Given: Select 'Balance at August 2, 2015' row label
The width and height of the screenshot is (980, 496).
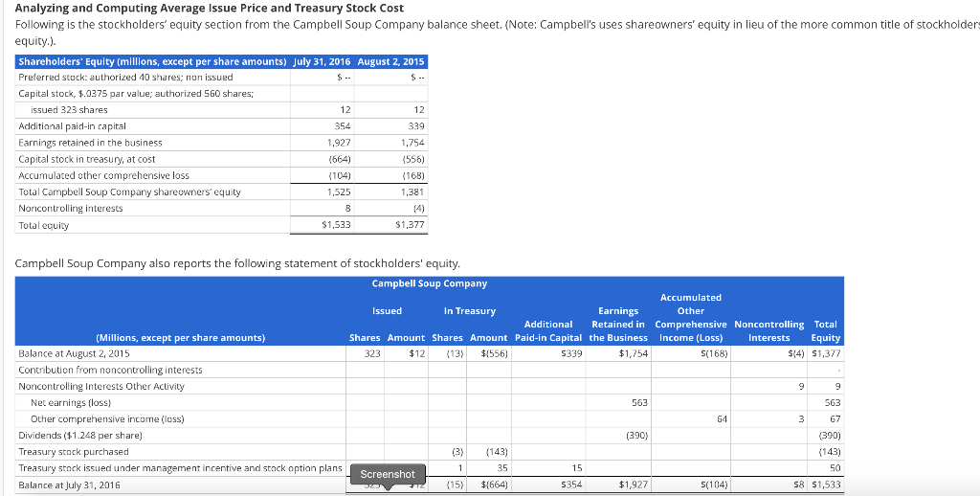Looking at the screenshot, I should (74, 353).
